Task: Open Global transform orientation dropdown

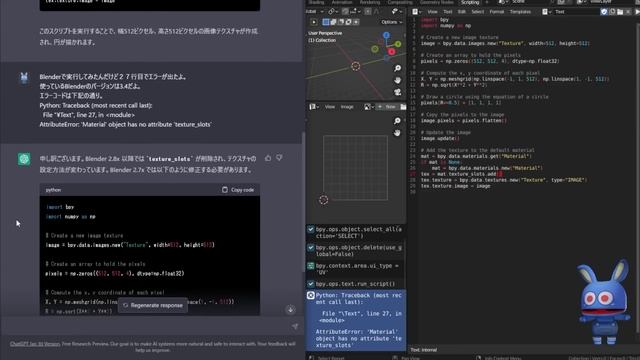Action: pyautogui.click(x=314, y=12)
